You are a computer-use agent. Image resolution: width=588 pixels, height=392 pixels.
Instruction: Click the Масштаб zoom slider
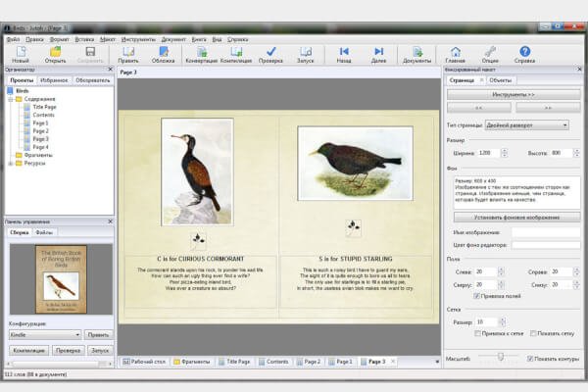coord(500,357)
